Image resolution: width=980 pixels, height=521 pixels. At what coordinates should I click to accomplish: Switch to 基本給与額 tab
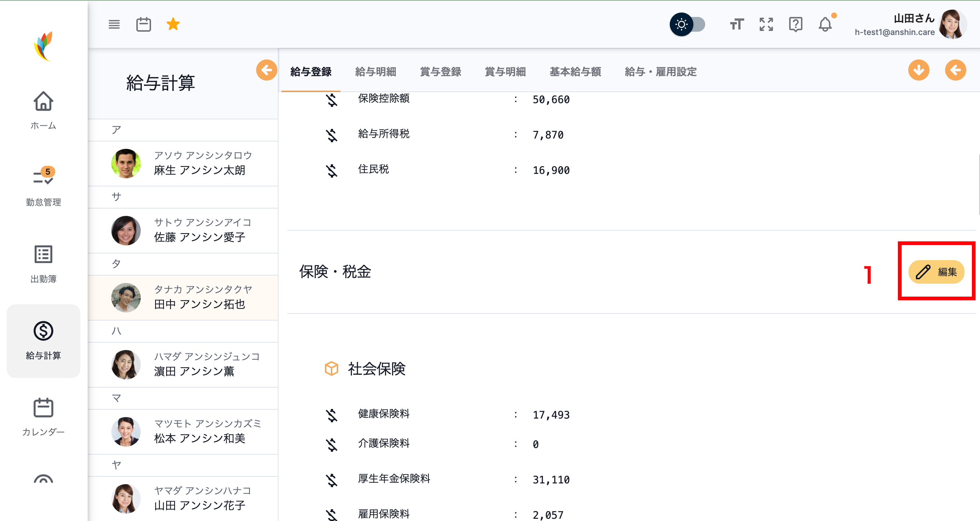point(575,71)
